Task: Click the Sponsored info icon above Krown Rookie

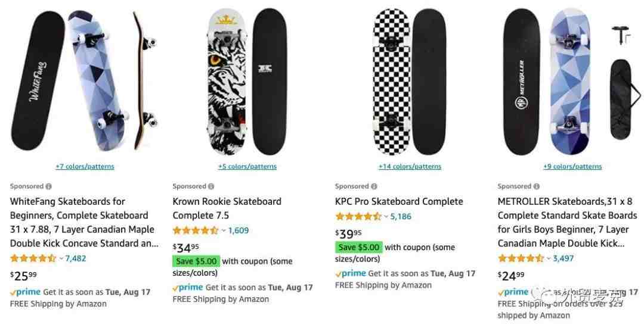Action: (x=211, y=186)
